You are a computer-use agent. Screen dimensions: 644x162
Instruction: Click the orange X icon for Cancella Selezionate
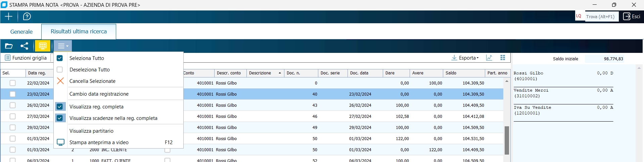60,81
